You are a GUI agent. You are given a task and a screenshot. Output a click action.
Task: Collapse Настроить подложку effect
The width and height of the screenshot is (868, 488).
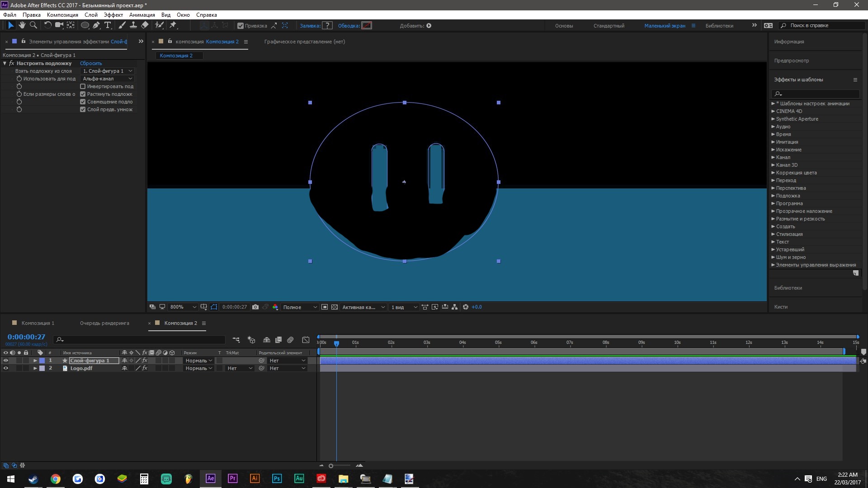tap(5, 63)
